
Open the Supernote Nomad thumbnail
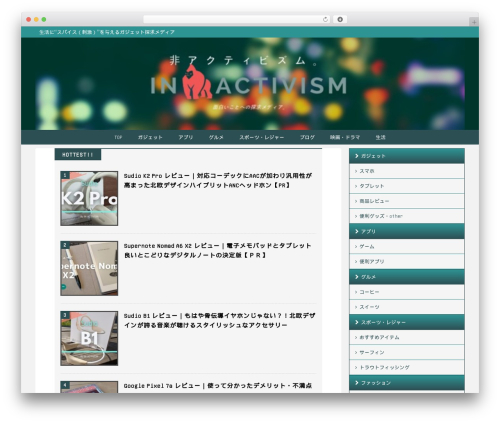[x=89, y=268]
